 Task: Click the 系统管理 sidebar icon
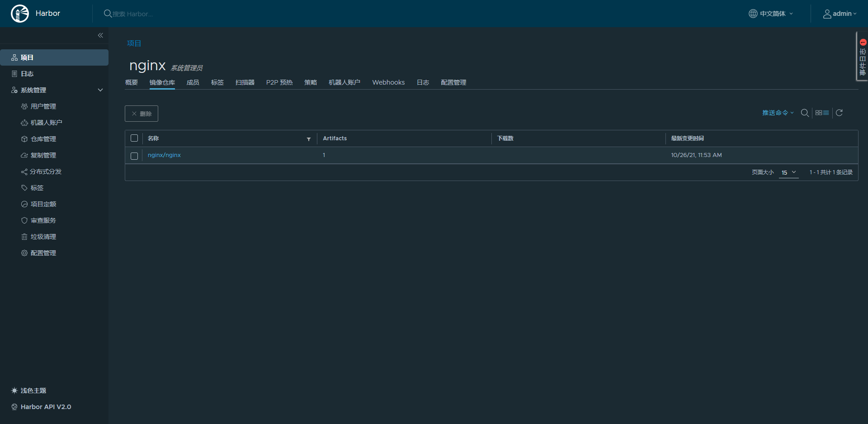click(x=14, y=90)
